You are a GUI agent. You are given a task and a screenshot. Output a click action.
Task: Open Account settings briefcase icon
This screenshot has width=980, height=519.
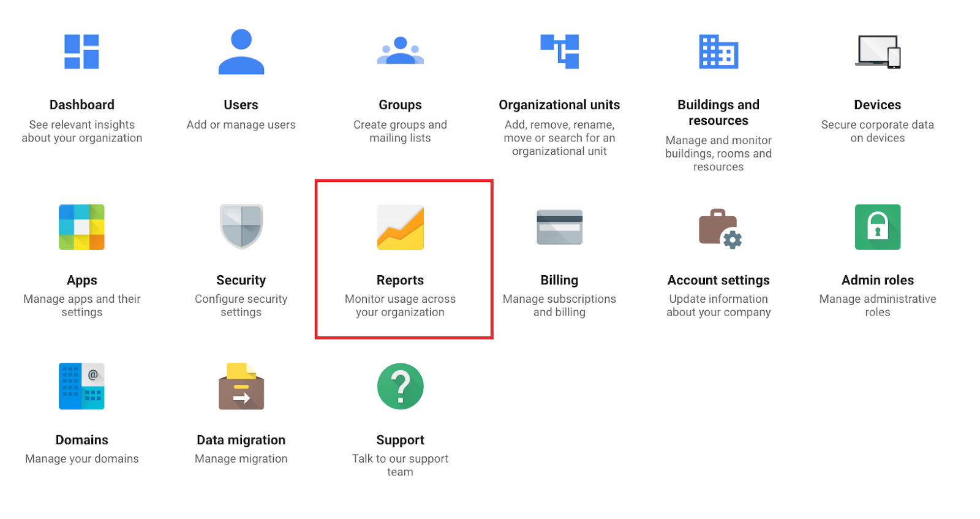click(x=720, y=229)
